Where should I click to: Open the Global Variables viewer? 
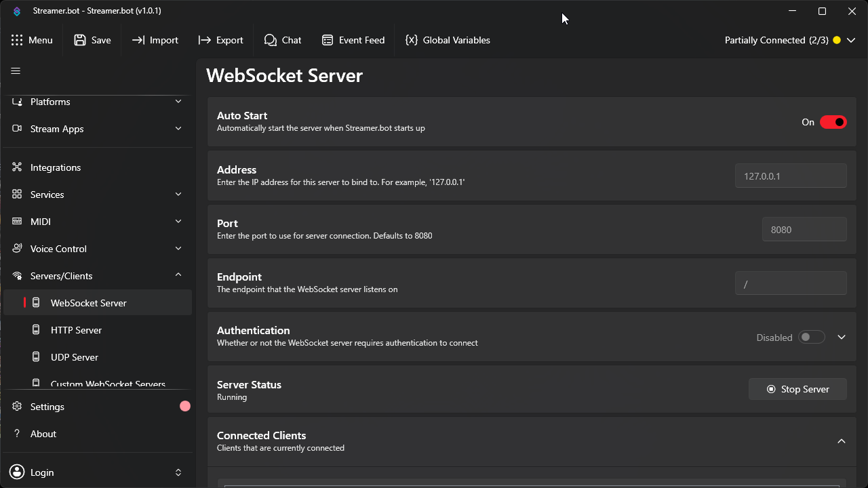(x=448, y=40)
